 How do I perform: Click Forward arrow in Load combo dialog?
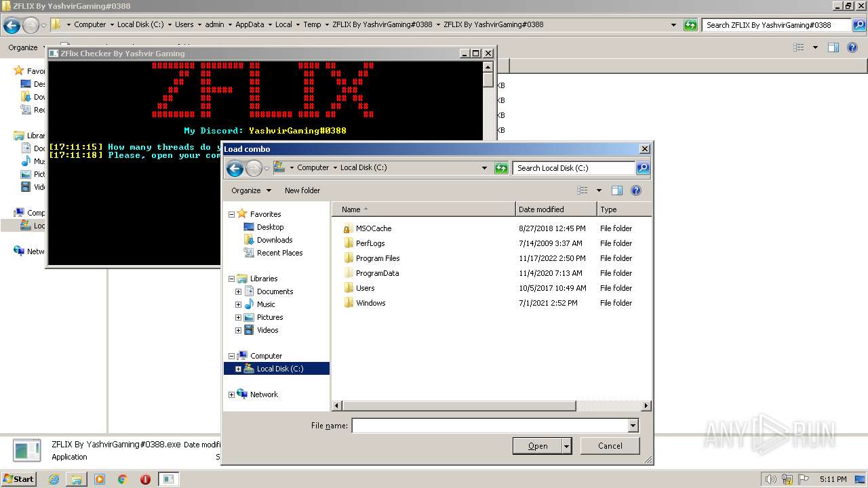254,168
